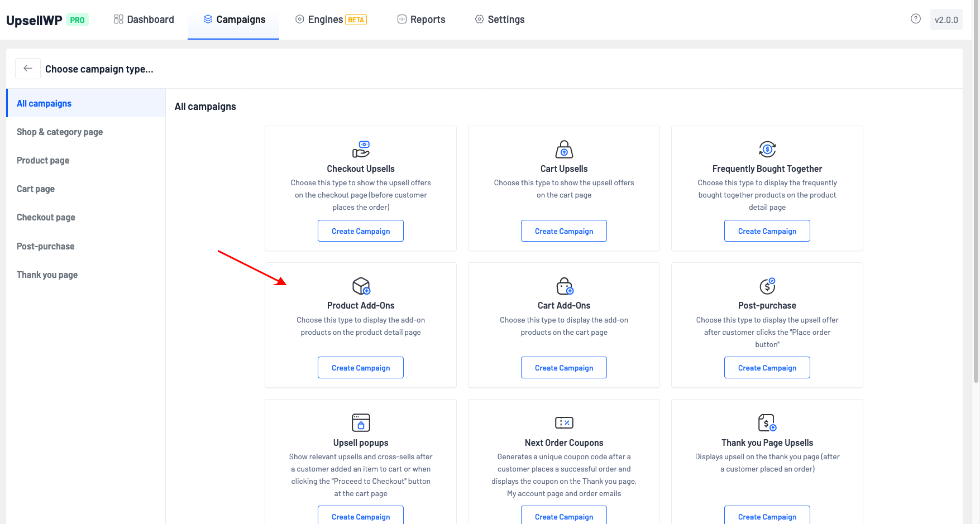Click the Post-purchase dollar icon
Image resolution: width=980 pixels, height=524 pixels.
[767, 286]
